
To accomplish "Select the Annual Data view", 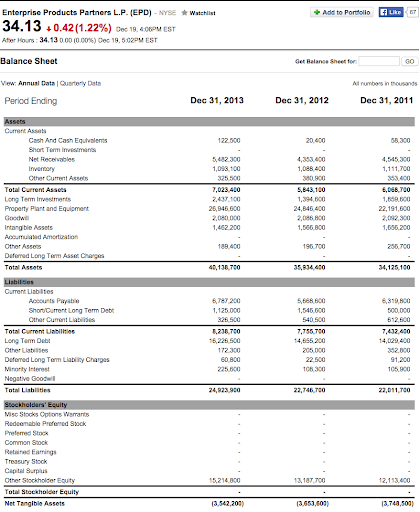I will (x=36, y=83).
